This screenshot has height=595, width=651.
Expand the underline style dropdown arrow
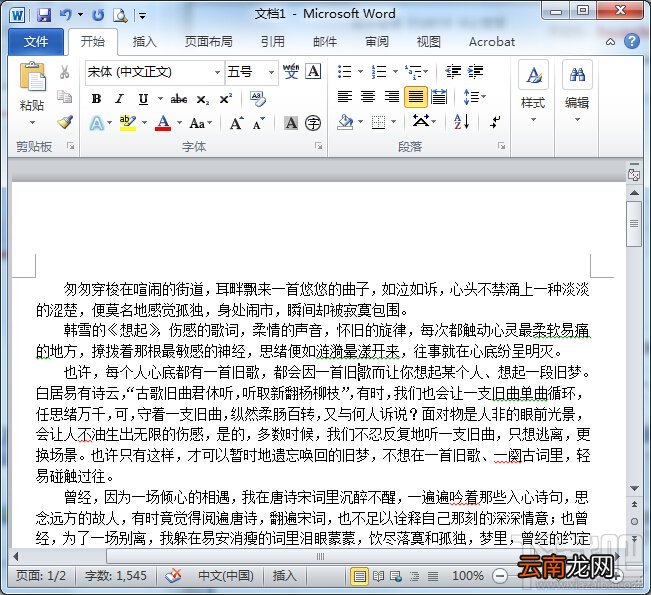[160, 99]
